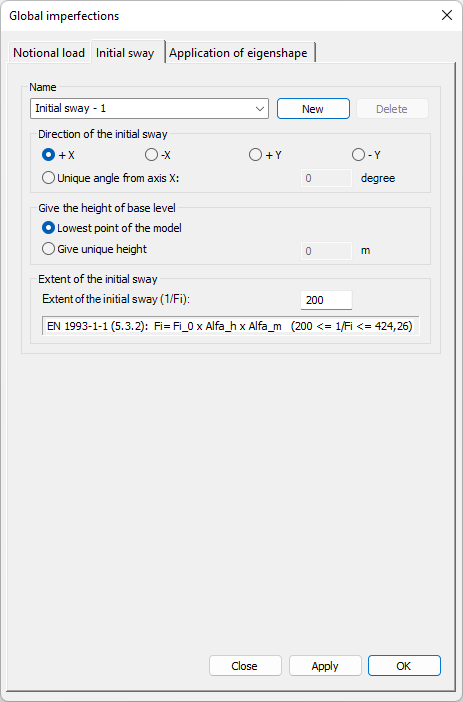Pick the +Y direction option

coord(265,155)
